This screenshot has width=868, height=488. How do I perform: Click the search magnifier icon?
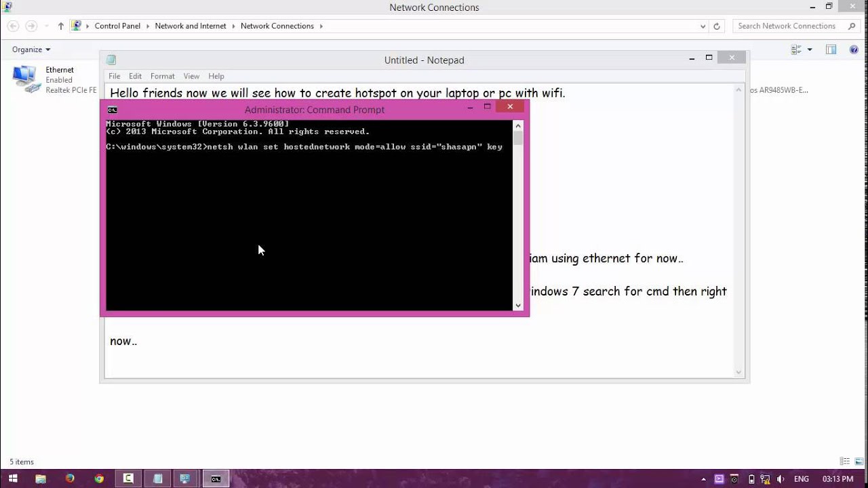(x=852, y=26)
